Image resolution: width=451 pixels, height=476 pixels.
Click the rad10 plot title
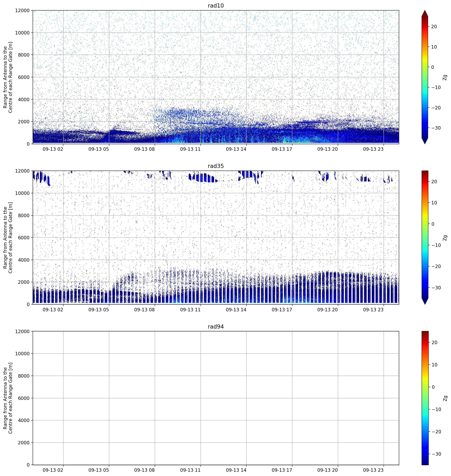216,6
